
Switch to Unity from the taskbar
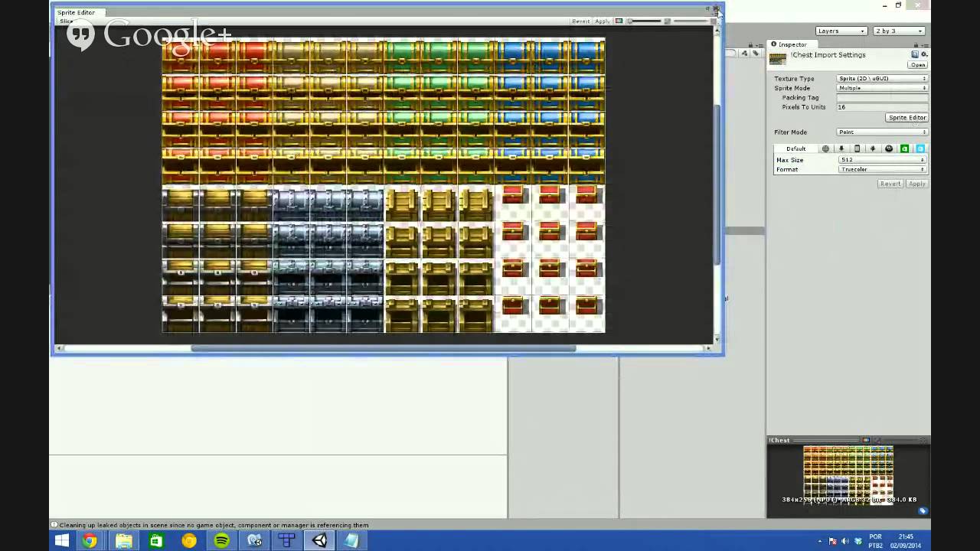(x=319, y=541)
